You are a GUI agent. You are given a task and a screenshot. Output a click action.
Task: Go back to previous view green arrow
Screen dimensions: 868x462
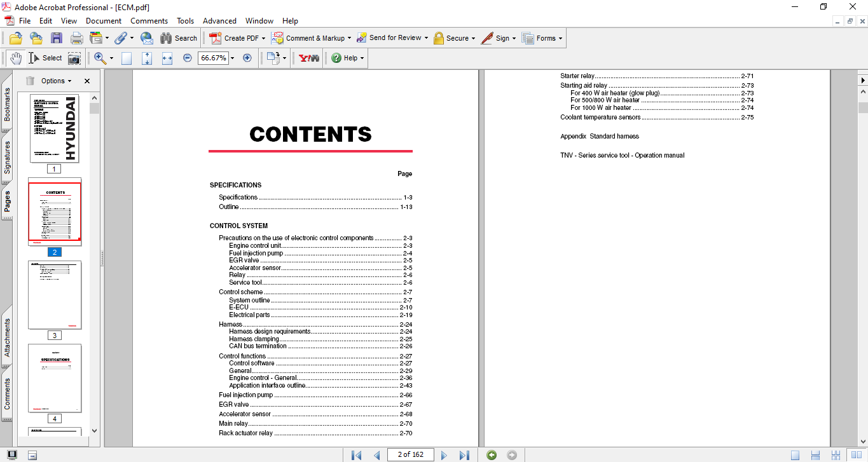[492, 455]
